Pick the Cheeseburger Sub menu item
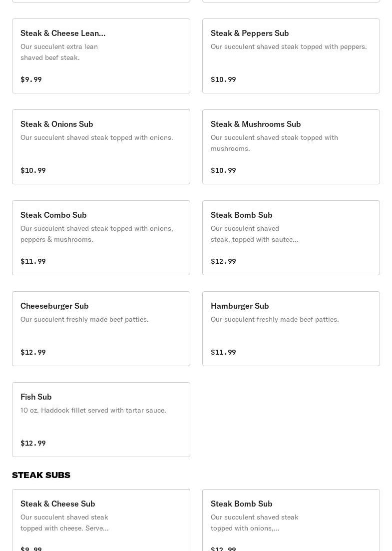 coord(101,329)
